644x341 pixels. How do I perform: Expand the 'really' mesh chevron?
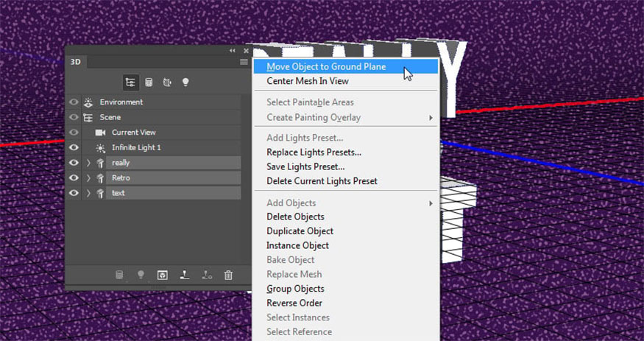tap(88, 163)
